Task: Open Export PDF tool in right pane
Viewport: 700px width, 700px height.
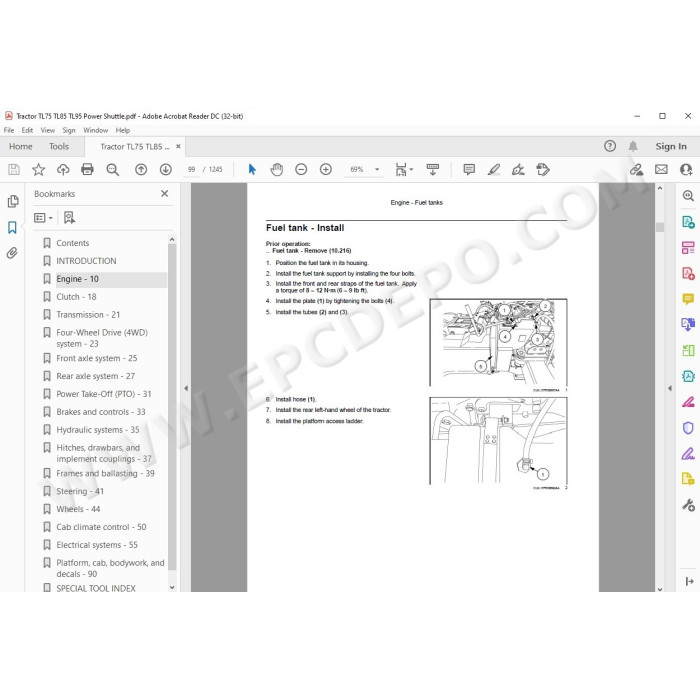Action: 688,222
